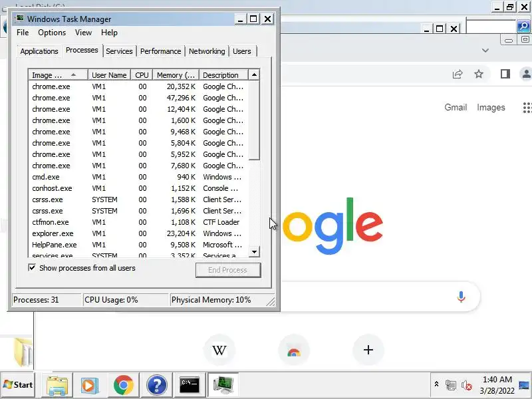Open the Gmail link

(456, 107)
